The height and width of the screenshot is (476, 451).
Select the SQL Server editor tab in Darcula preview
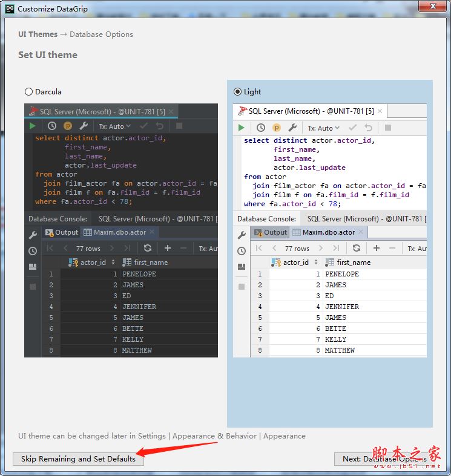click(x=101, y=111)
